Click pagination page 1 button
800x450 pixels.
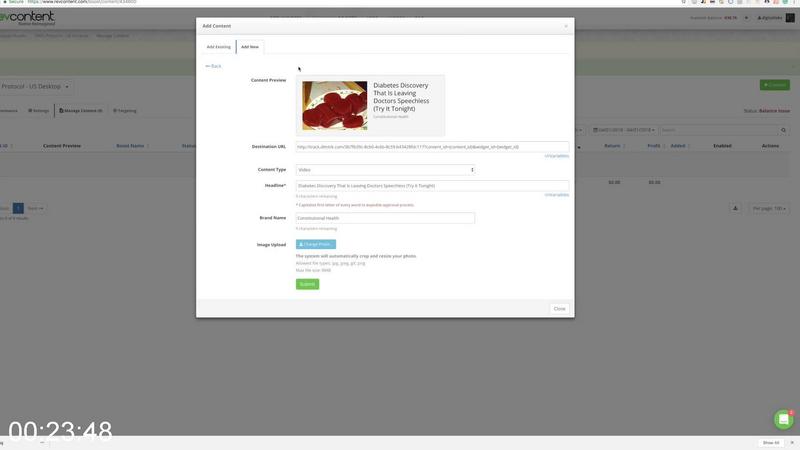[x=18, y=208]
